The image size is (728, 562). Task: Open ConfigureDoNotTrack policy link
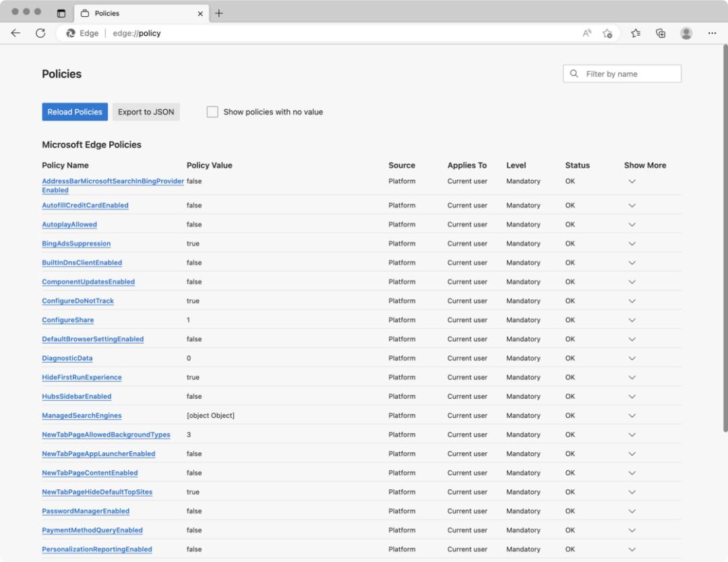(78, 301)
